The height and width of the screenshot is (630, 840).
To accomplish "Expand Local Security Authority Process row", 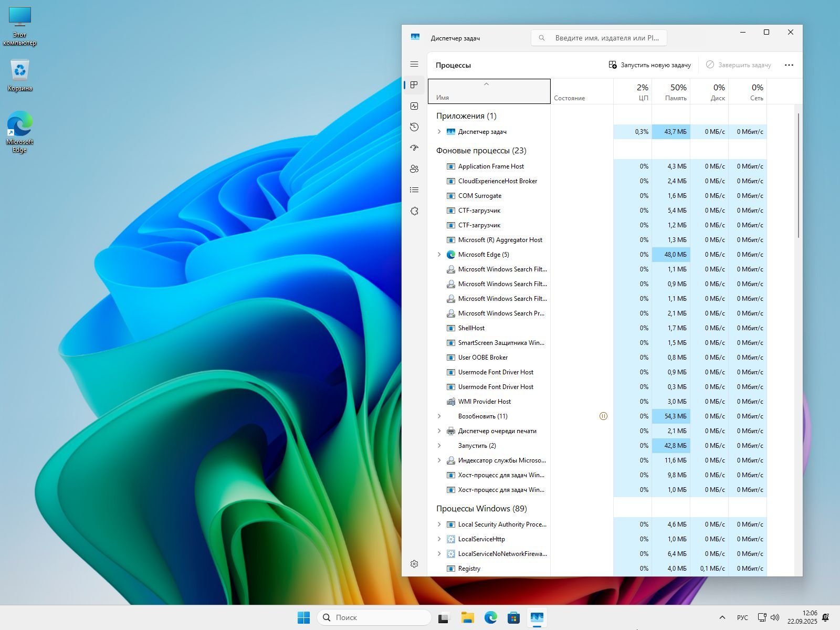I will point(439,524).
